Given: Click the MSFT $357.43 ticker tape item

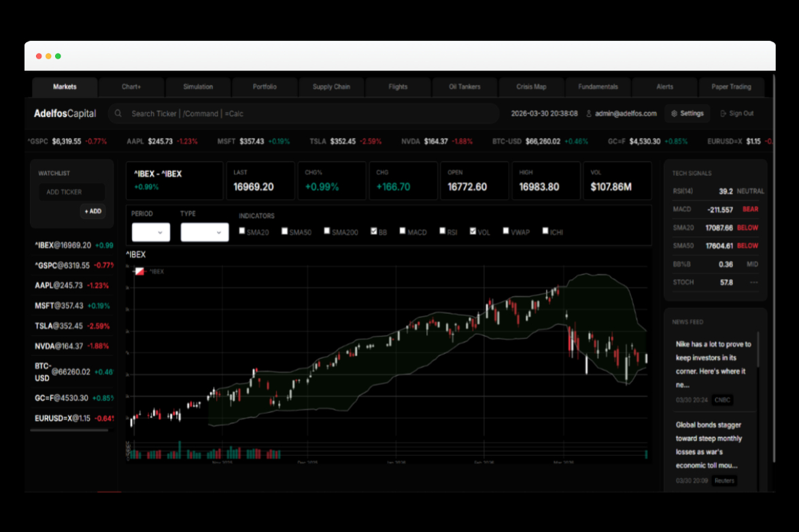Looking at the screenshot, I should [253, 141].
